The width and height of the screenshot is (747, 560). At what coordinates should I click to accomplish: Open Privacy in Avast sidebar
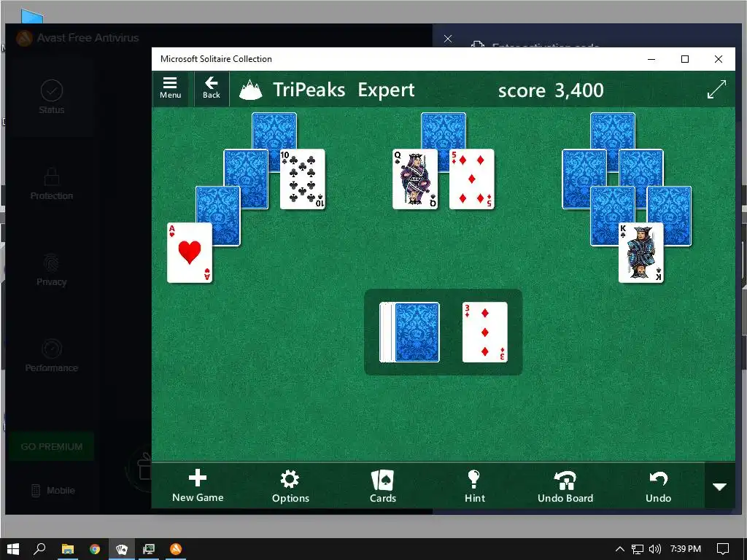pos(52,270)
